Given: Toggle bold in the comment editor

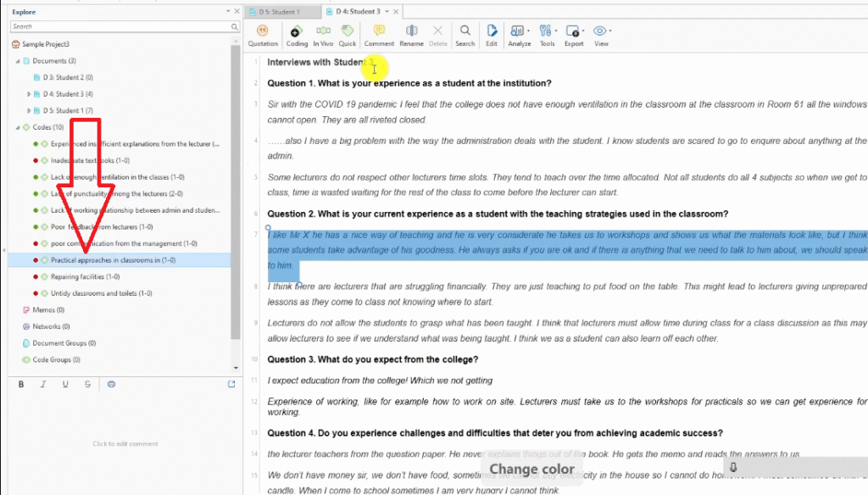Looking at the screenshot, I should pyautogui.click(x=21, y=384).
